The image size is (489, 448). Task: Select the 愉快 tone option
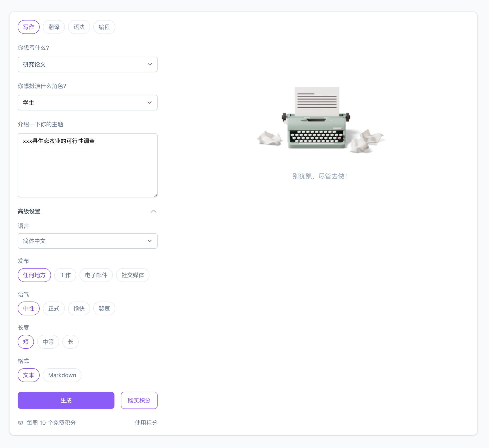[x=79, y=308]
